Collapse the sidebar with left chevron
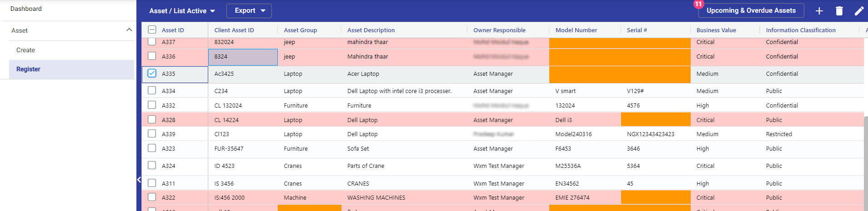The image size is (868, 211). (139, 180)
